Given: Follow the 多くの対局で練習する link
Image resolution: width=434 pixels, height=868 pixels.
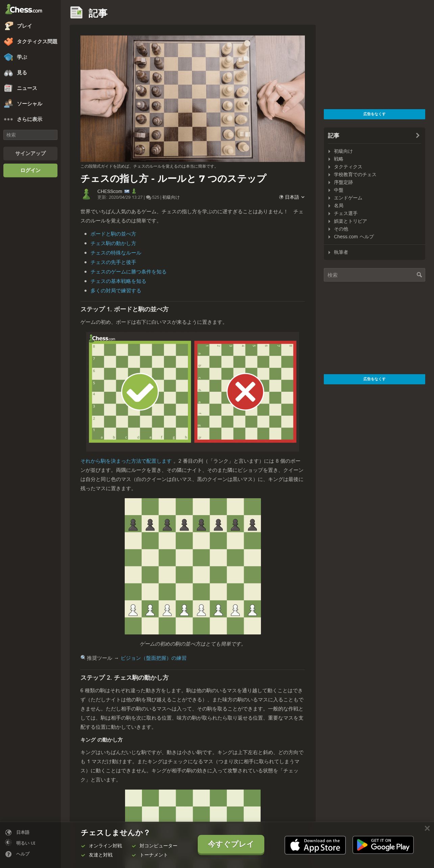Looking at the screenshot, I should 116,291.
